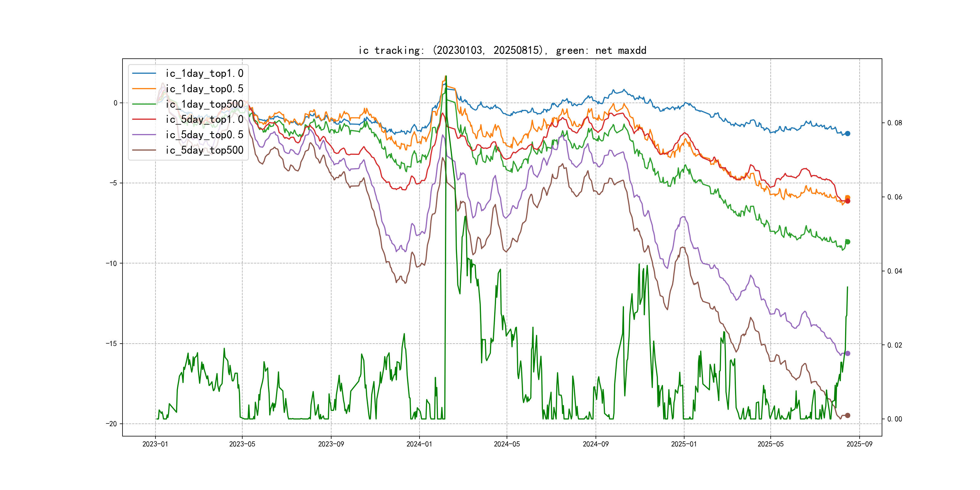Click the ic_5day_top1.0 legend label
This screenshot has height=490, width=980.
click(x=204, y=119)
